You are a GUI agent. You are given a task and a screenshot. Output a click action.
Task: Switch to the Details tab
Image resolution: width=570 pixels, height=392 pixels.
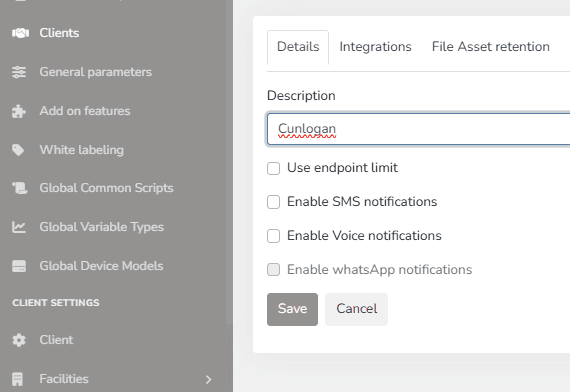pyautogui.click(x=298, y=47)
